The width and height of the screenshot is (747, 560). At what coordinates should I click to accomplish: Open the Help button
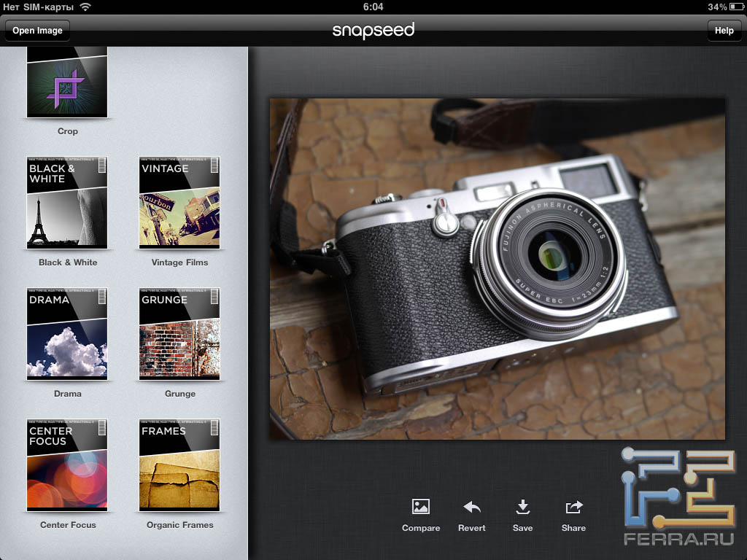coord(724,31)
